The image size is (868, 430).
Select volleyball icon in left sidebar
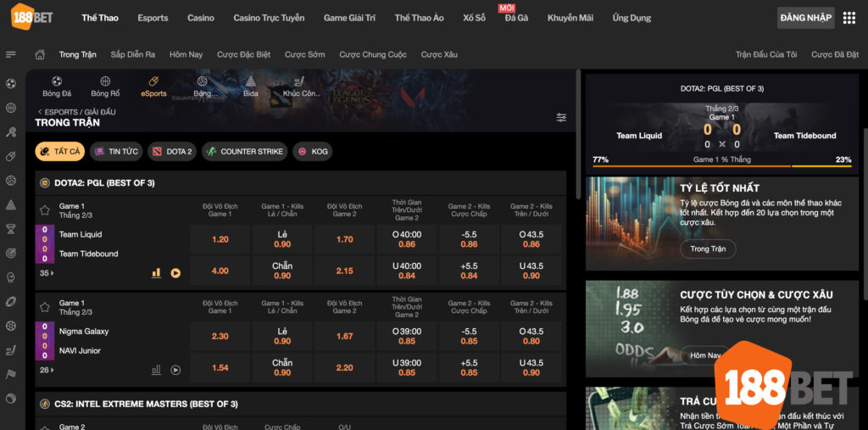tap(10, 181)
